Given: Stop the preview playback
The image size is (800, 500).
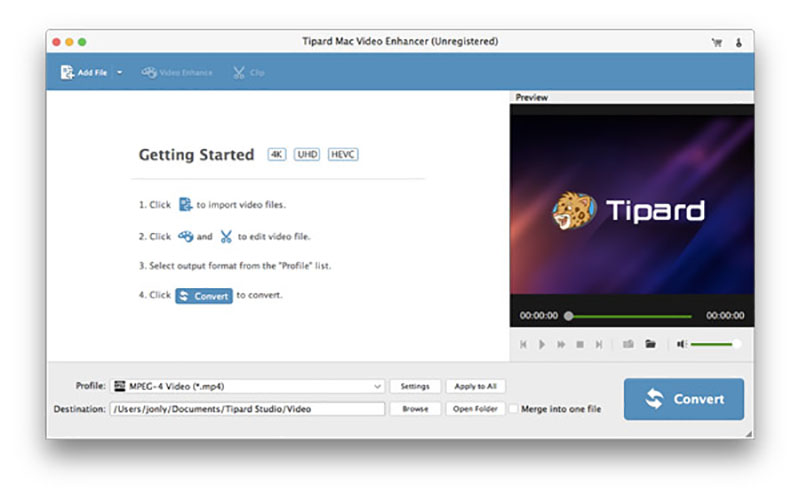Looking at the screenshot, I should [x=580, y=344].
